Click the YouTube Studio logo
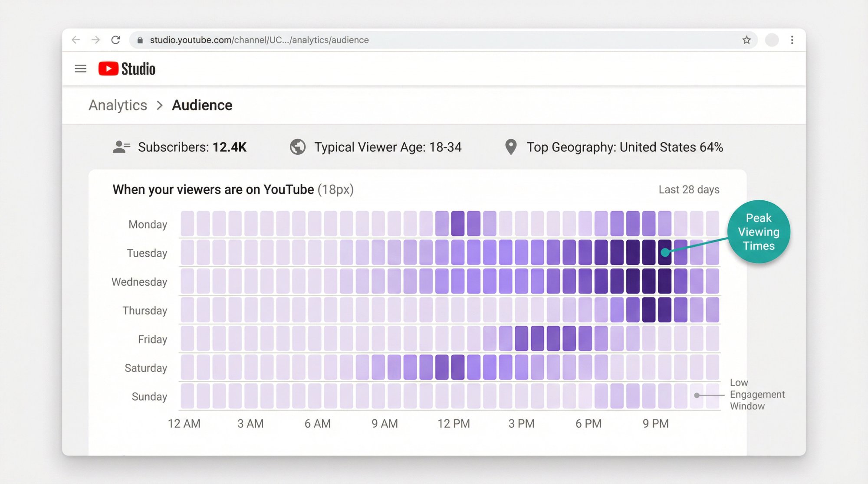This screenshot has height=484, width=868. click(x=127, y=69)
